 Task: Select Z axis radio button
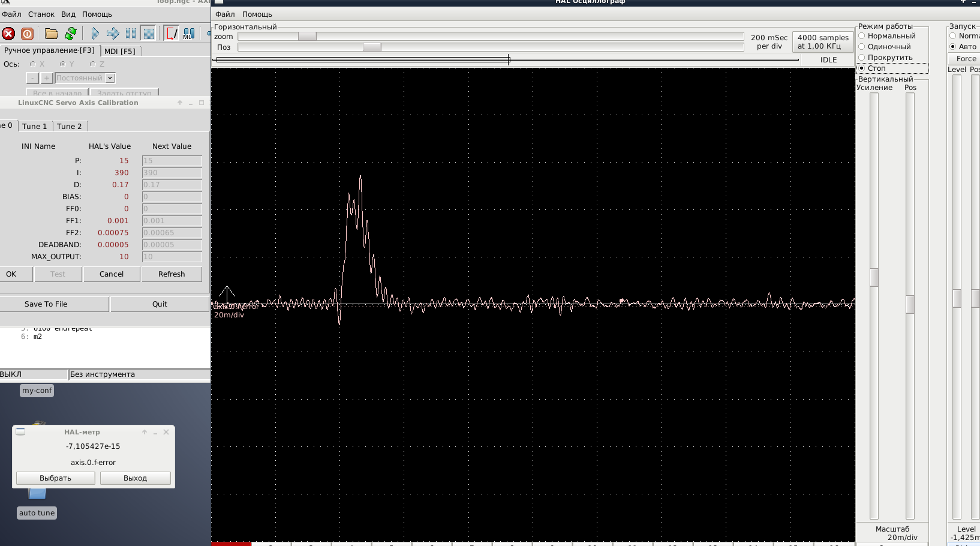point(93,64)
